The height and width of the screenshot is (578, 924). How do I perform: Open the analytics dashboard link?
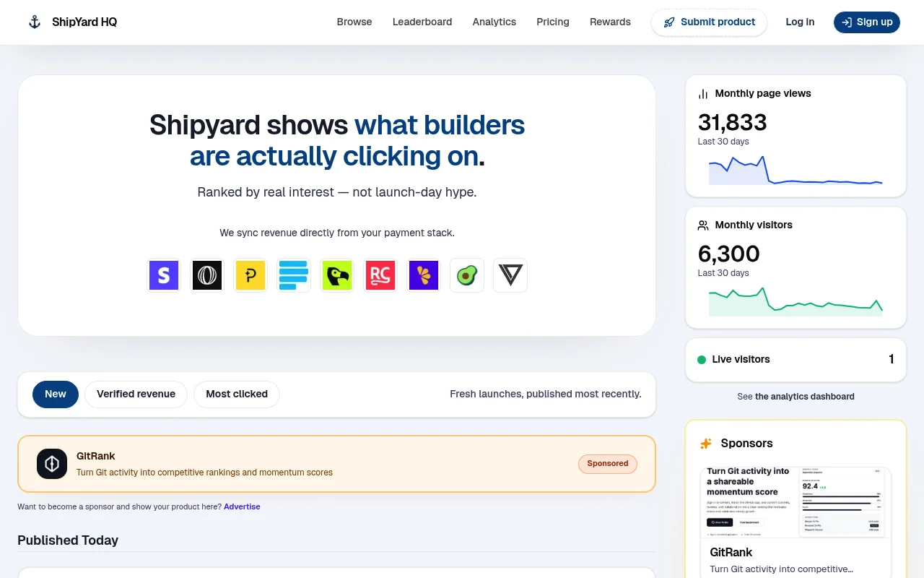point(804,397)
